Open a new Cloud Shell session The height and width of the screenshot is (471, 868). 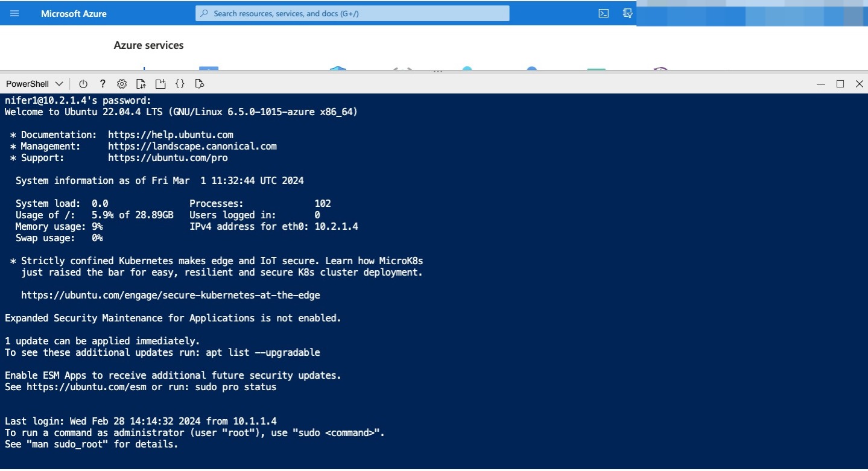click(160, 84)
